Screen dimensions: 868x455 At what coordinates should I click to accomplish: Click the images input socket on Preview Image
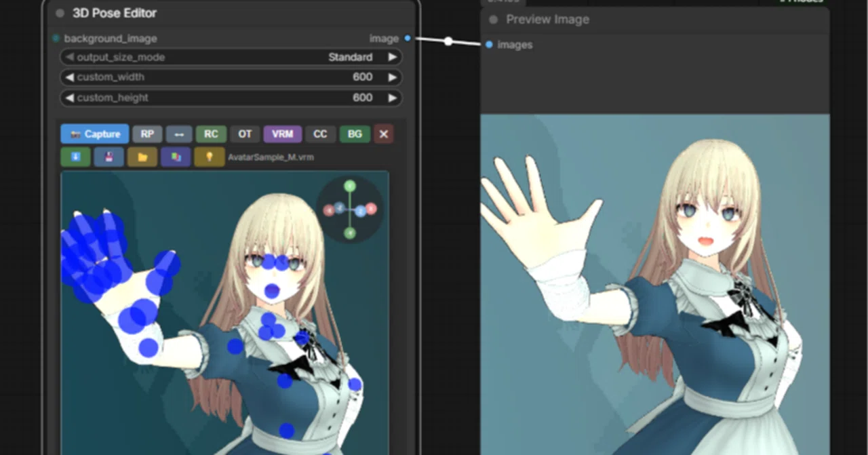489,45
